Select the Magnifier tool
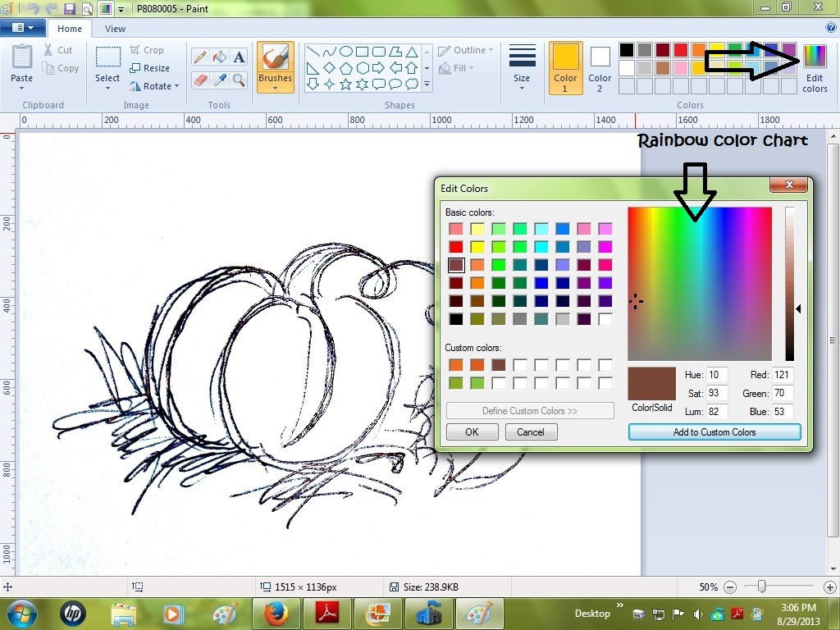Screen dimensions: 840x630 238,80
